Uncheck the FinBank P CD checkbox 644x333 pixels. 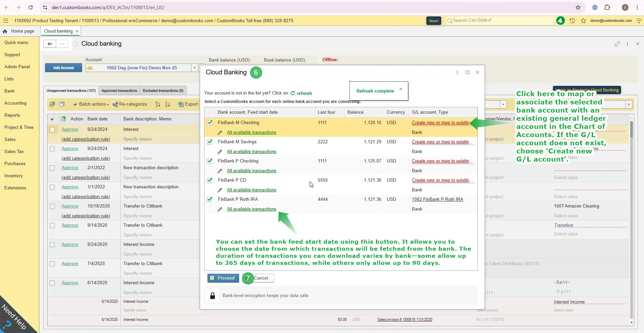(210, 180)
